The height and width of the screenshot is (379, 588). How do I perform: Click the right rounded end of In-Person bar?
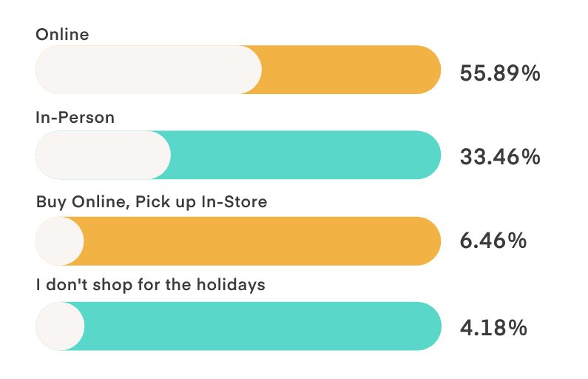click(429, 155)
